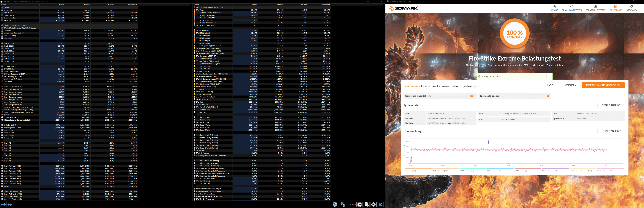Open the HOME tab in 3DMark

click(x=554, y=8)
